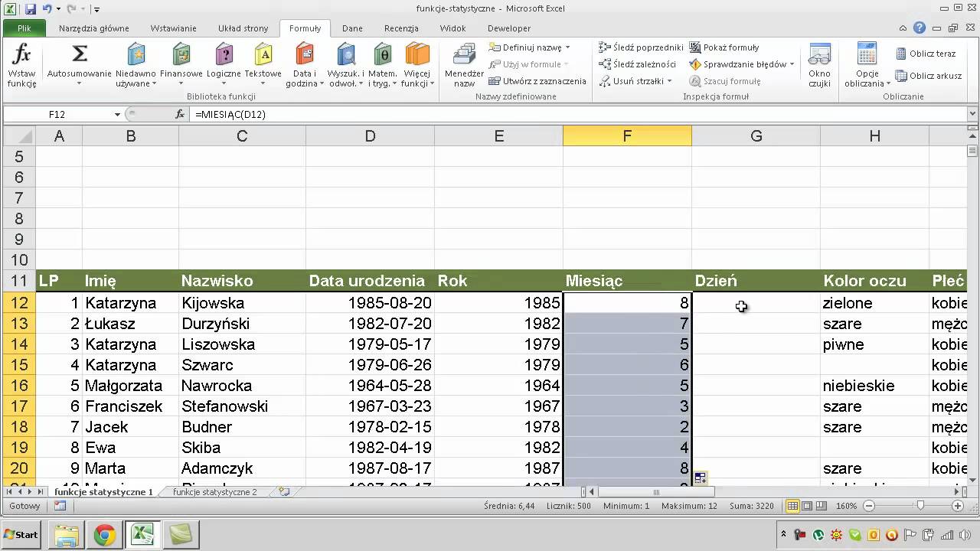This screenshot has width=980, height=551.
Task: Click the save icon in quick access toolbar
Action: (x=31, y=9)
